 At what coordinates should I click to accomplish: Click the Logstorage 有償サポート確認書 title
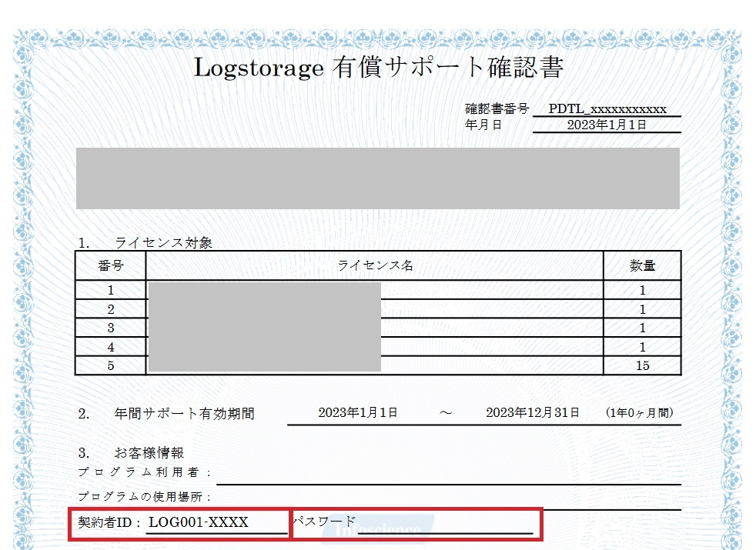coord(378,68)
